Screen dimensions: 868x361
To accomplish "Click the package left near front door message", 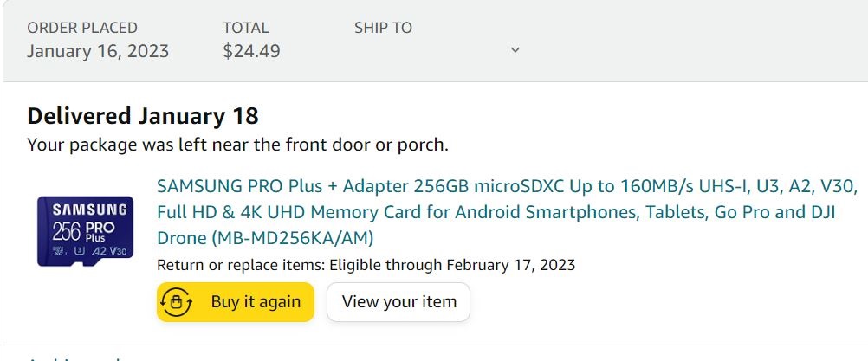I will [x=237, y=145].
